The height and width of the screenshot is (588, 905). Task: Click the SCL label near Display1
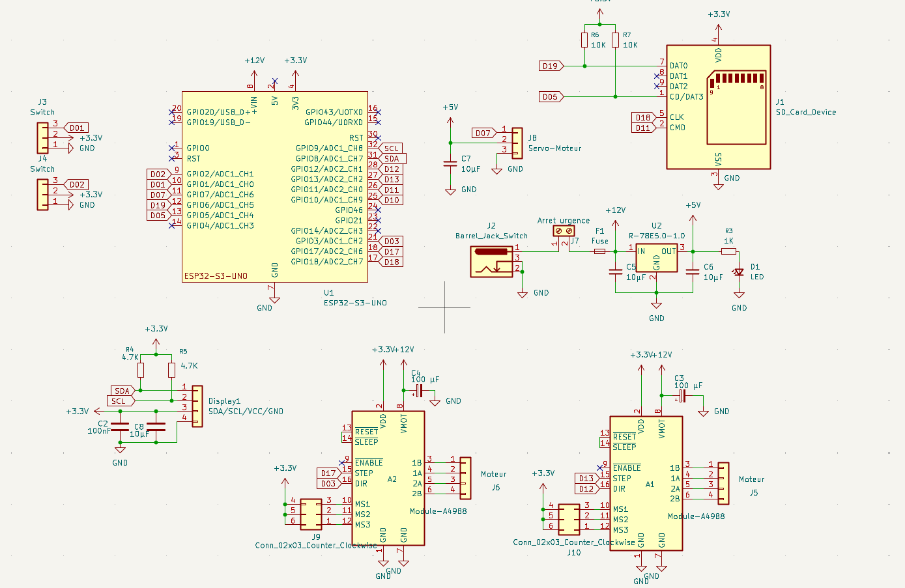pyautogui.click(x=121, y=401)
